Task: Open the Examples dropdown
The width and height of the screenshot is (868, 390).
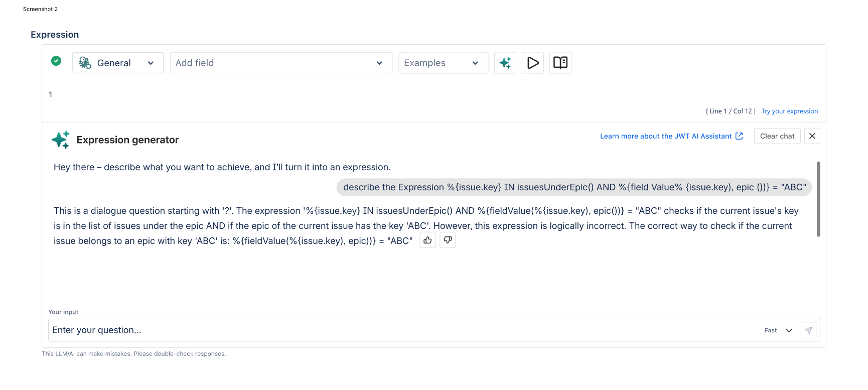Action: [443, 63]
